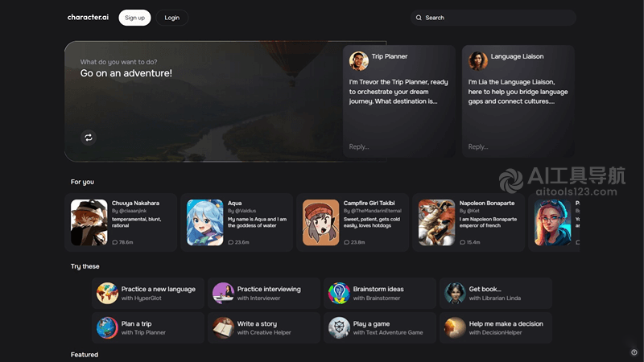
Task: Select Help me make a decision
Action: click(x=495, y=327)
